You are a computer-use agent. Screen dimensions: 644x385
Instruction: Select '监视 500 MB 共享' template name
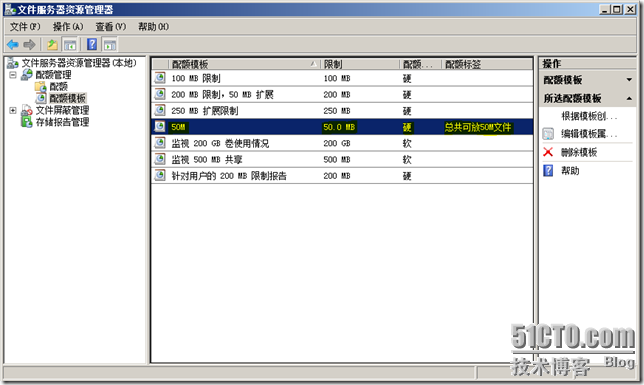click(x=207, y=159)
